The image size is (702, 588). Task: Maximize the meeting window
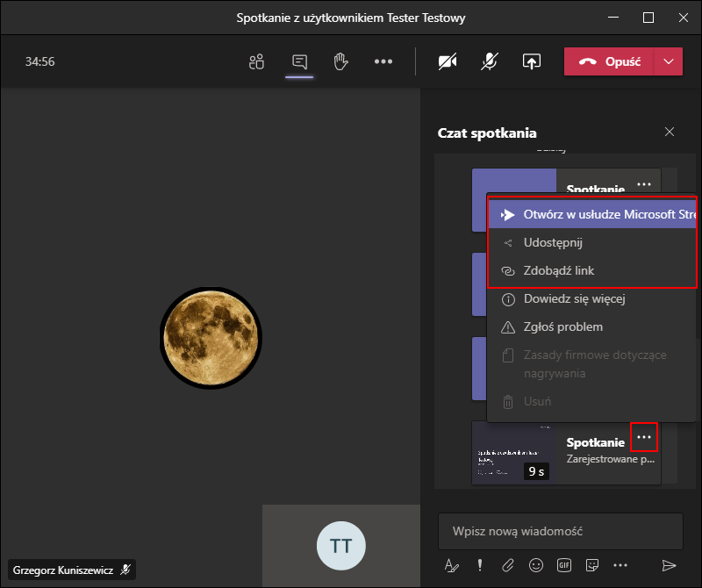(x=648, y=18)
